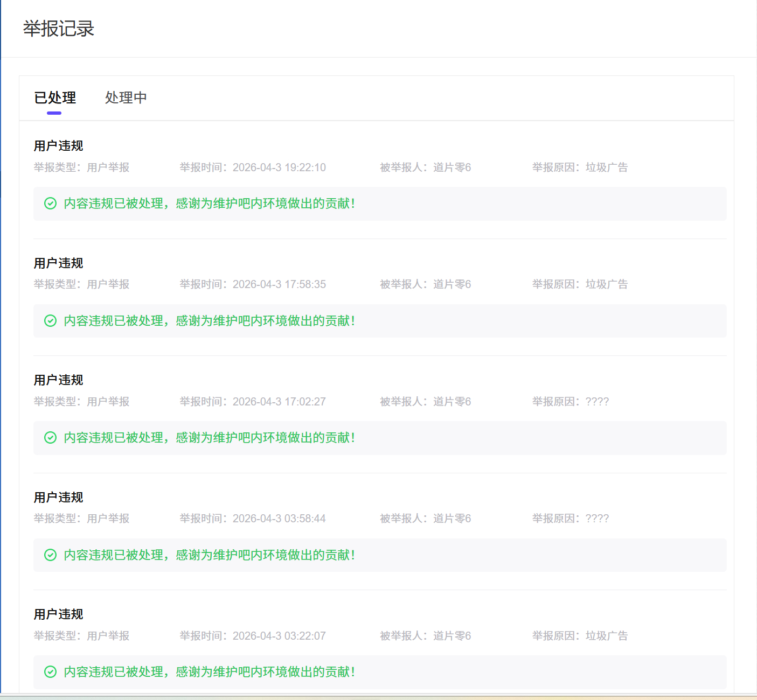Click green check icon for 03:22:07 report
The image size is (757, 700).
[50, 672]
